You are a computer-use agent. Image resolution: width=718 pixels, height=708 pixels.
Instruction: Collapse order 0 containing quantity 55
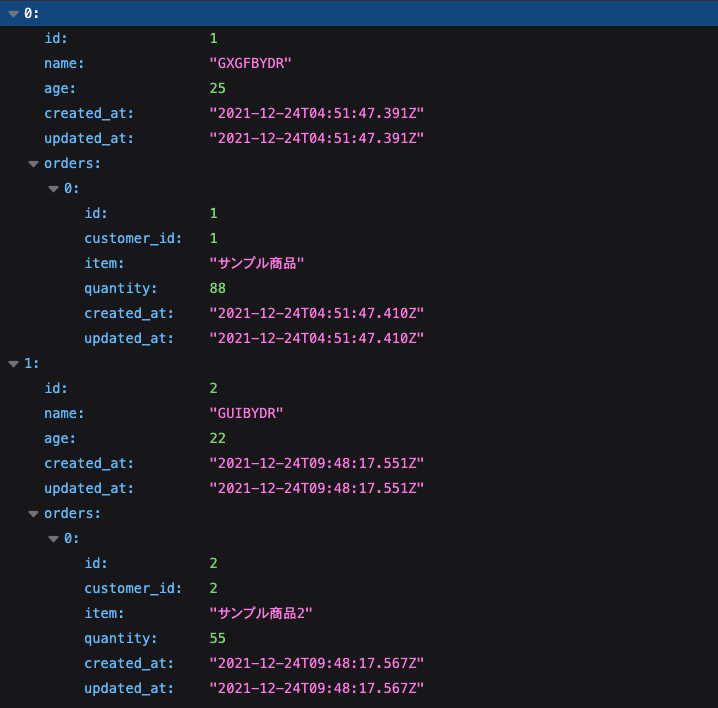click(x=53, y=539)
